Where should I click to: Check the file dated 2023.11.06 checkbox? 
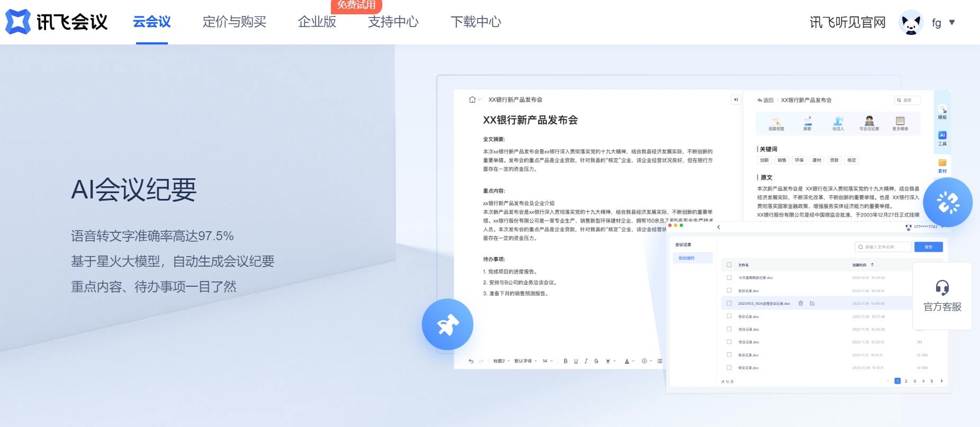(729, 316)
